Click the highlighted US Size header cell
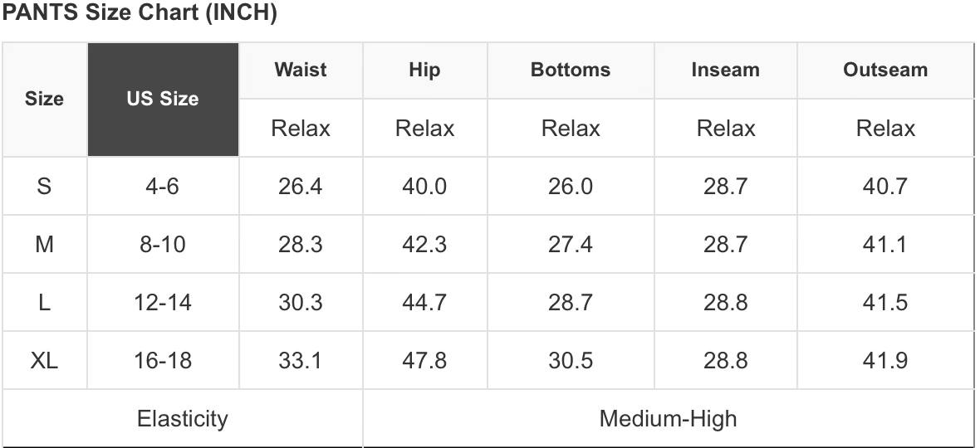 pyautogui.click(x=163, y=100)
